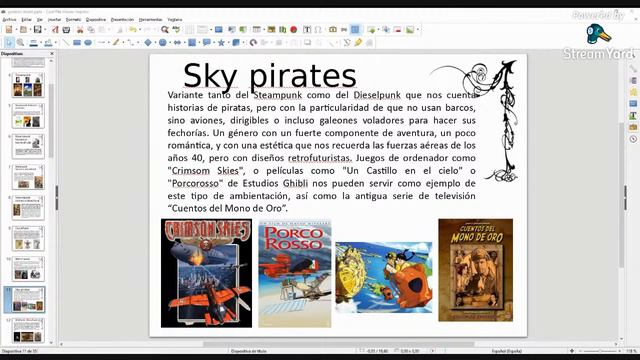Click the horizontal scrollbar below the slide
Screen dimensions: 640x360
(339, 344)
